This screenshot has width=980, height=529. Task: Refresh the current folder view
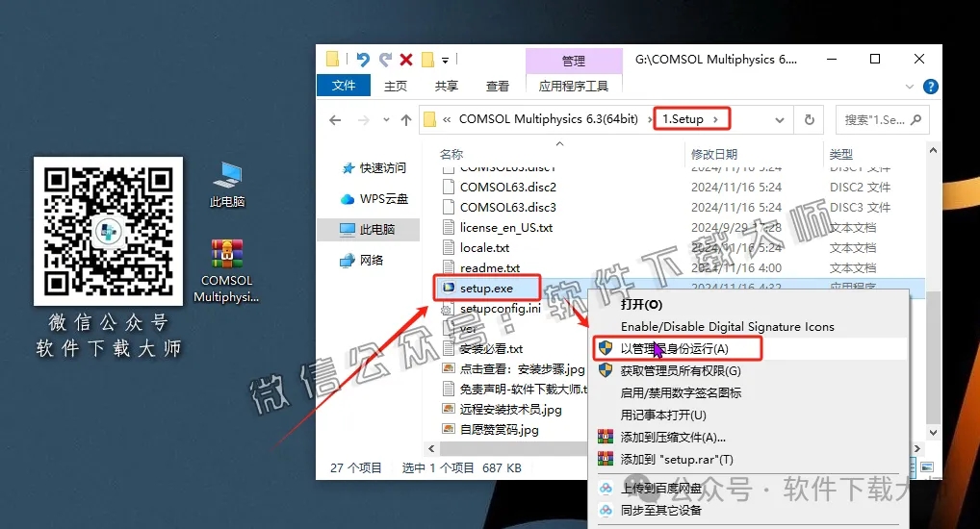click(810, 120)
